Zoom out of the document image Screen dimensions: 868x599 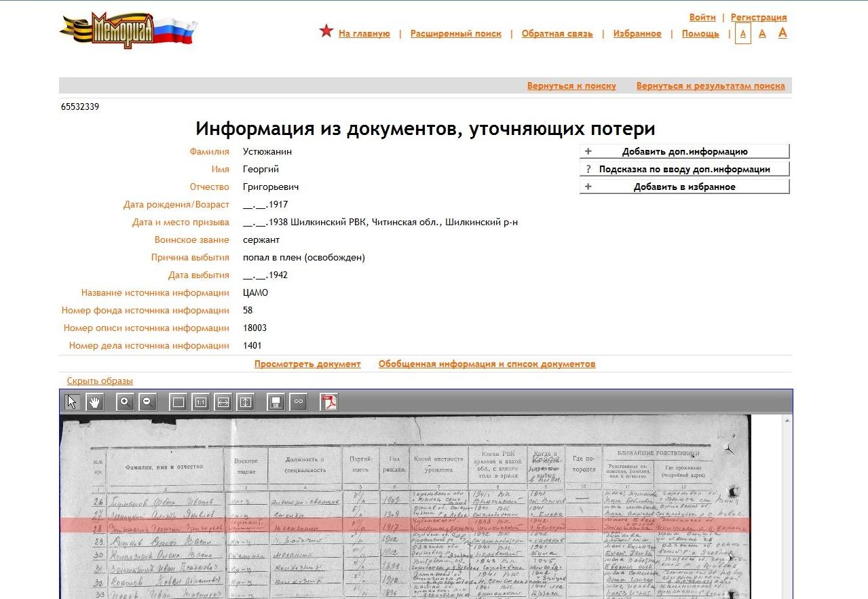[147, 402]
